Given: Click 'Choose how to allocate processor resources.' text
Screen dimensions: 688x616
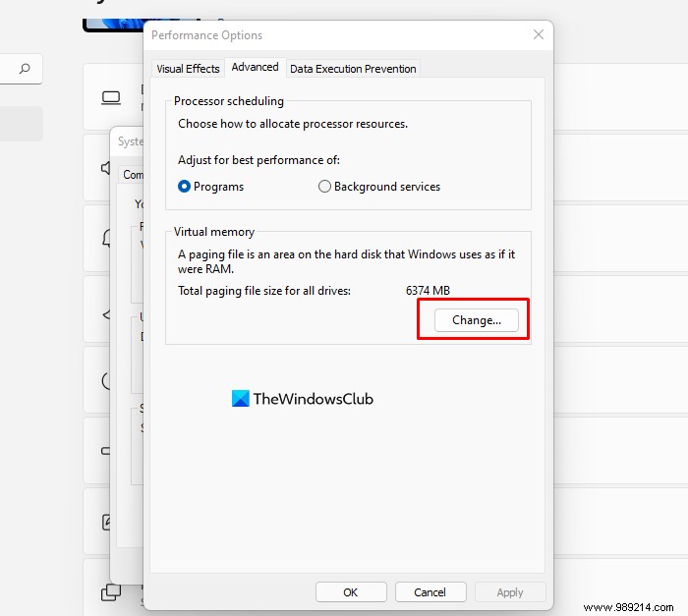Looking at the screenshot, I should (293, 124).
